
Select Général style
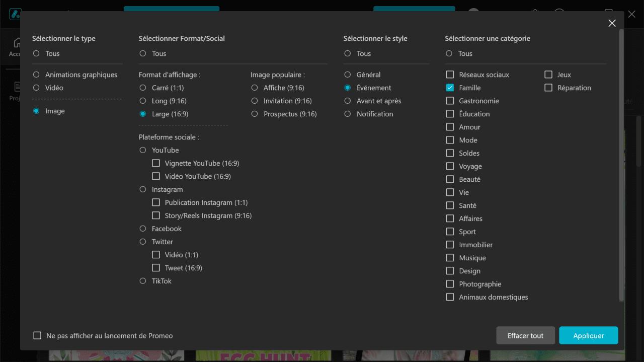(x=348, y=75)
